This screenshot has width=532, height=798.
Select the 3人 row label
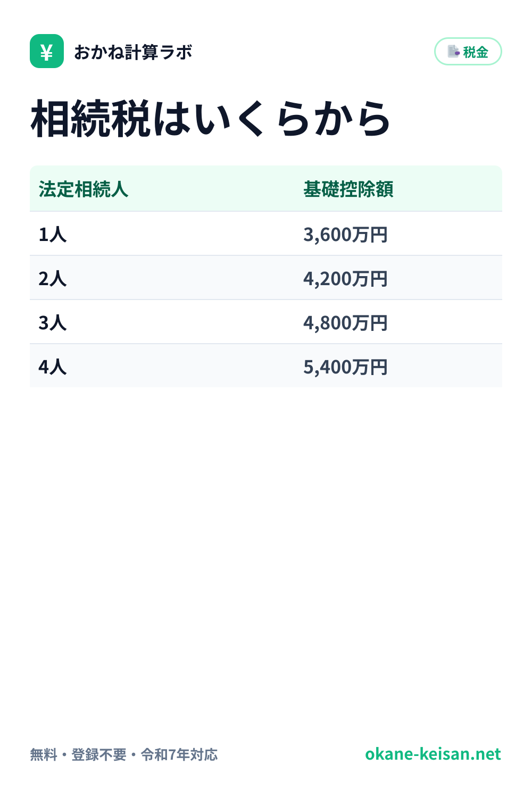pyautogui.click(x=53, y=322)
